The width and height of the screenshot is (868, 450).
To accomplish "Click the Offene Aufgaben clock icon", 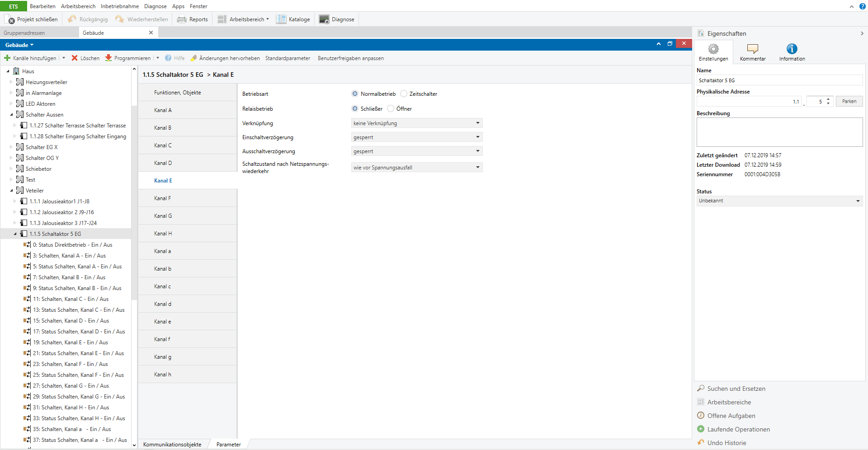I will [701, 416].
